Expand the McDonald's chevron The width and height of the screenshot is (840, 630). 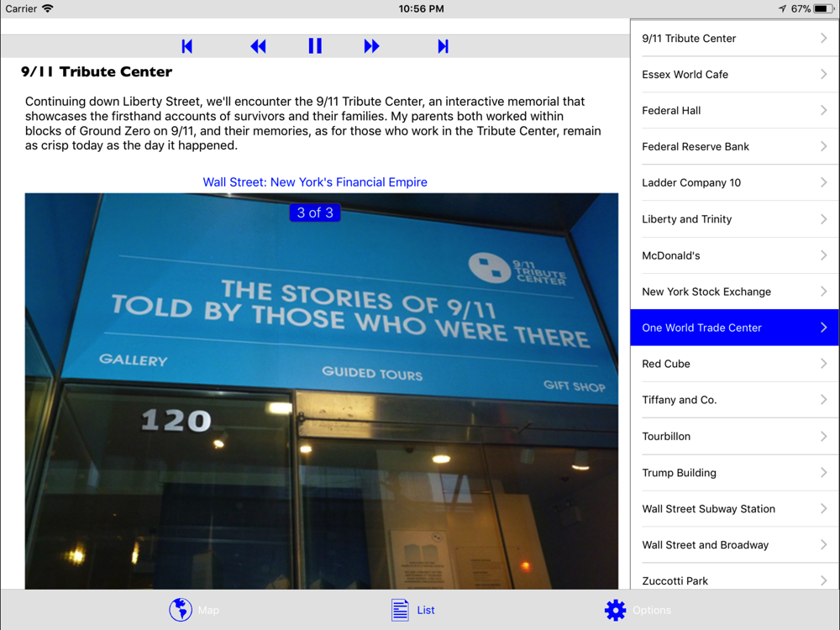(x=824, y=255)
